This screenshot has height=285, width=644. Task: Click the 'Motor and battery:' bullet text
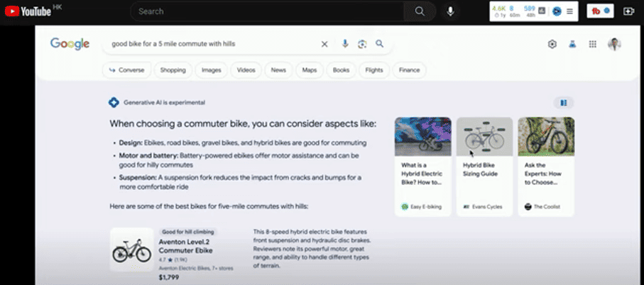point(239,160)
